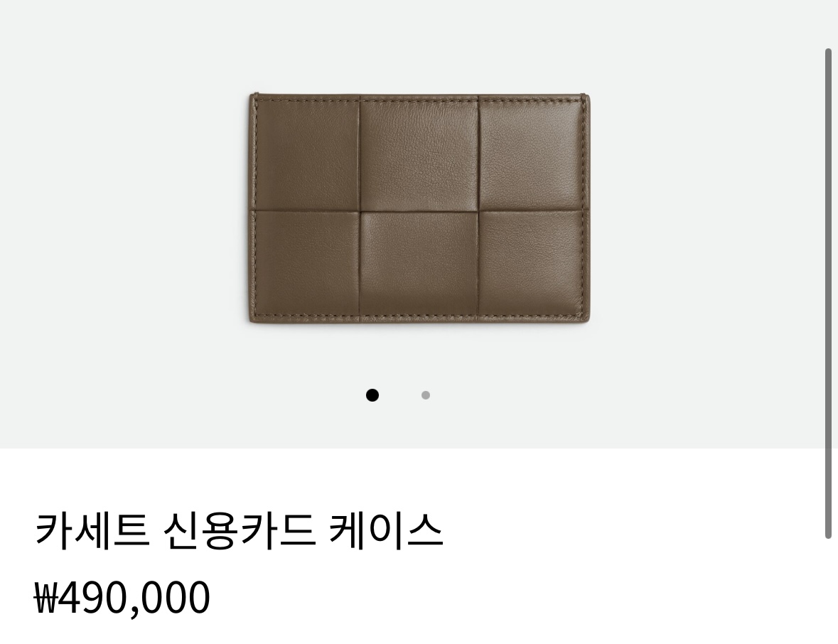Switch to second product image via gray dot
Screen dimensions: 838x644
click(x=426, y=395)
